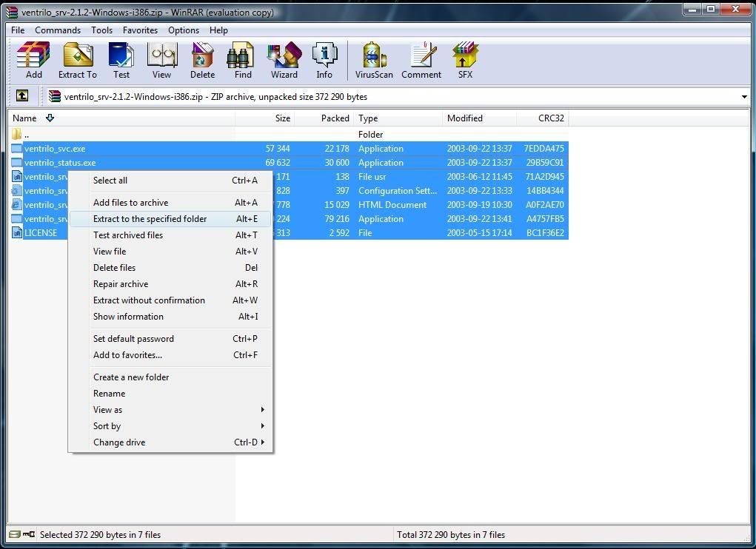Click the 'HTML Document' type cell
The width and height of the screenshot is (756, 549).
coord(392,205)
